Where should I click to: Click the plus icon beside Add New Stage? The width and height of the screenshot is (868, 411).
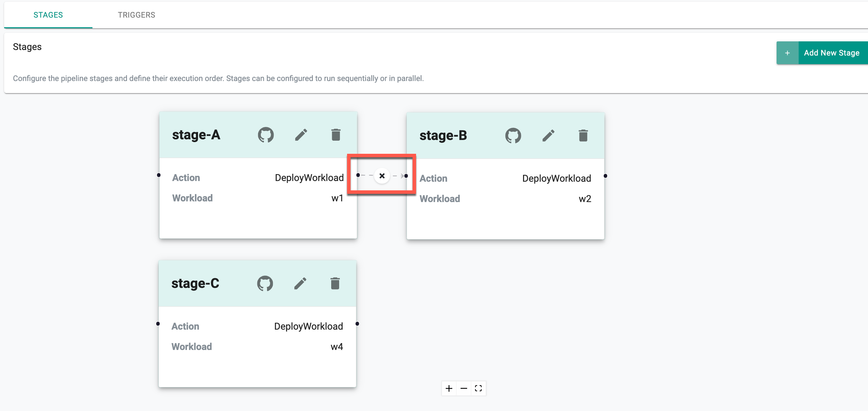coord(787,53)
